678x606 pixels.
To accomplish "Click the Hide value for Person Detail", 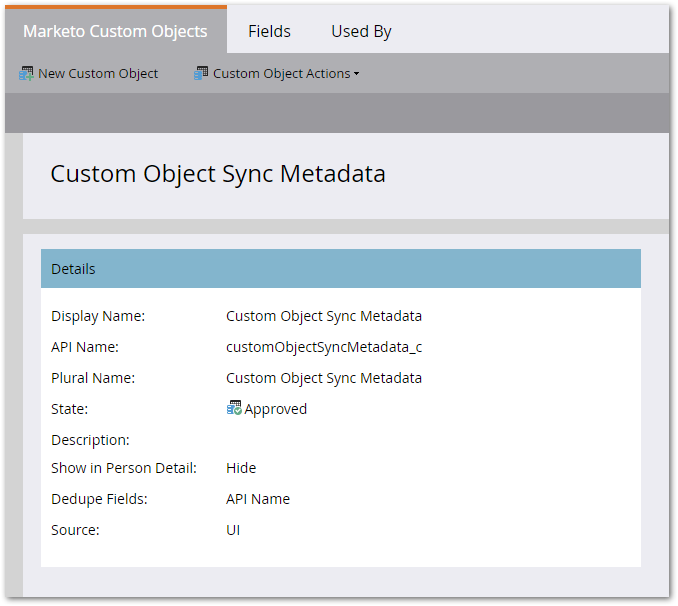I will coord(241,468).
